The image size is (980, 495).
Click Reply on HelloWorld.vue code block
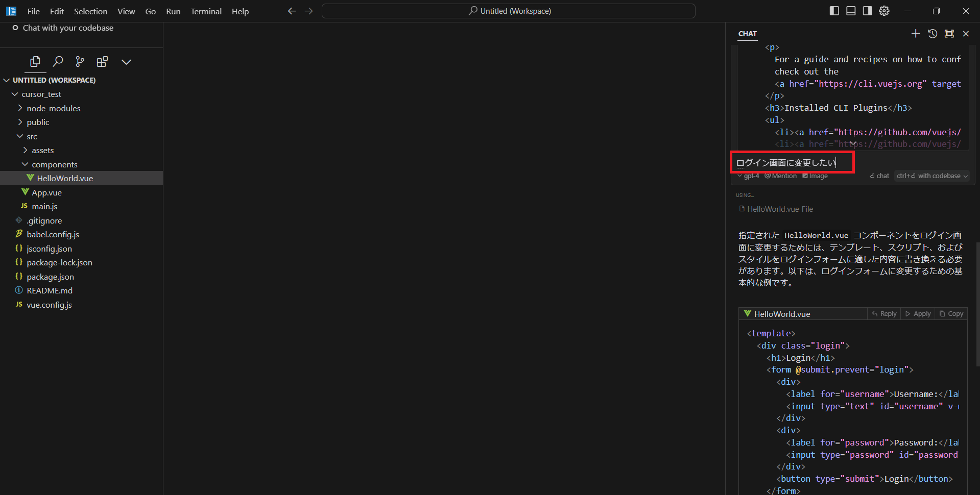click(884, 314)
